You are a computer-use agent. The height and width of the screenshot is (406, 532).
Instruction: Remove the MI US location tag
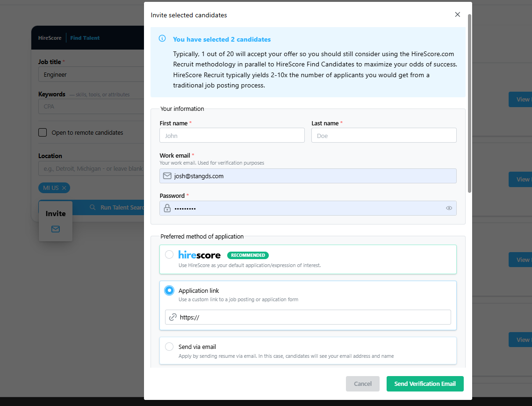(x=64, y=188)
